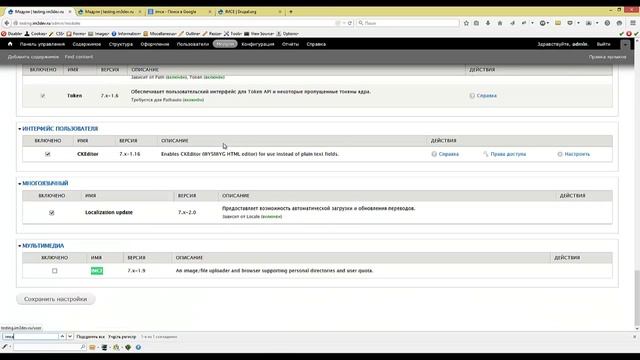Open Web Developer Images menu
The width and height of the screenshot is (640, 360).
99,34
